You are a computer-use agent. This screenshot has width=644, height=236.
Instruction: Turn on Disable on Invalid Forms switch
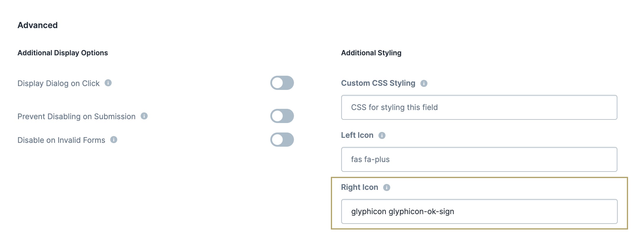click(282, 140)
